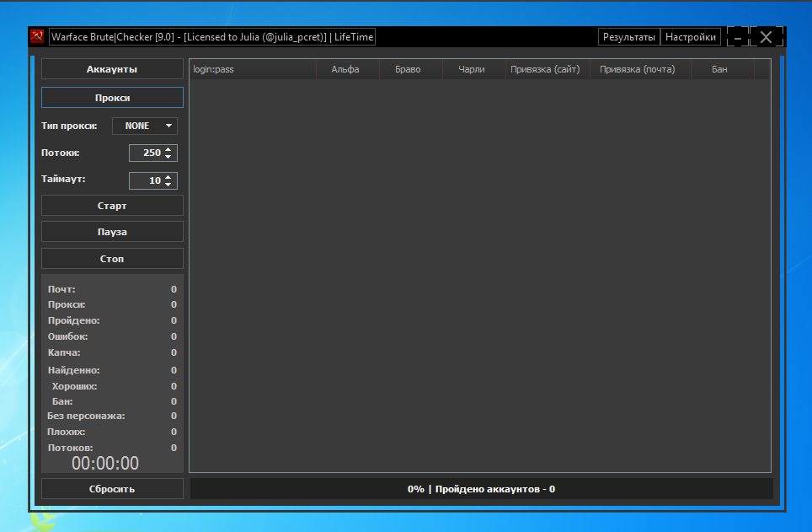The height and width of the screenshot is (532, 812).
Task: Click the Аккаунты button
Action: point(112,69)
